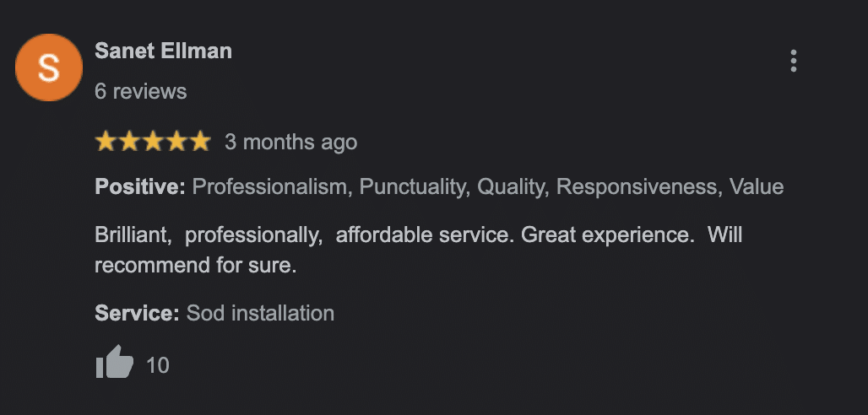
Task: Click the "Service:" label
Action: tap(137, 314)
